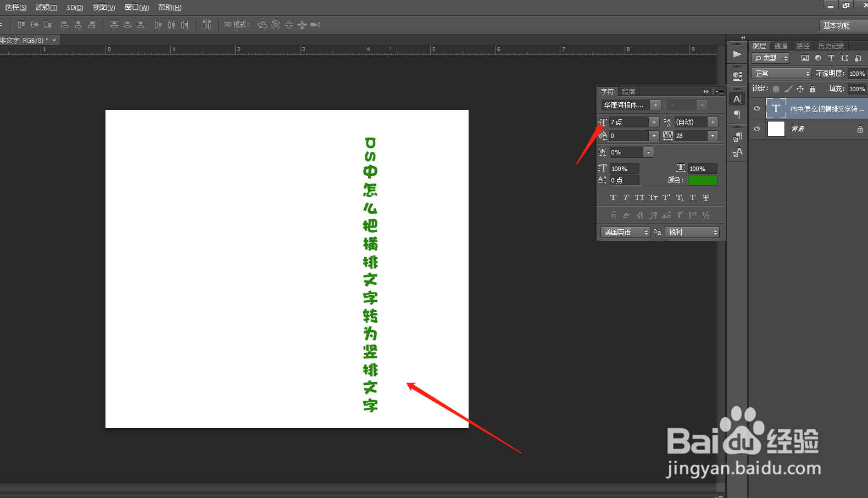Image resolution: width=868 pixels, height=498 pixels.
Task: Select the 3D slide object mode icon
Action: (302, 25)
